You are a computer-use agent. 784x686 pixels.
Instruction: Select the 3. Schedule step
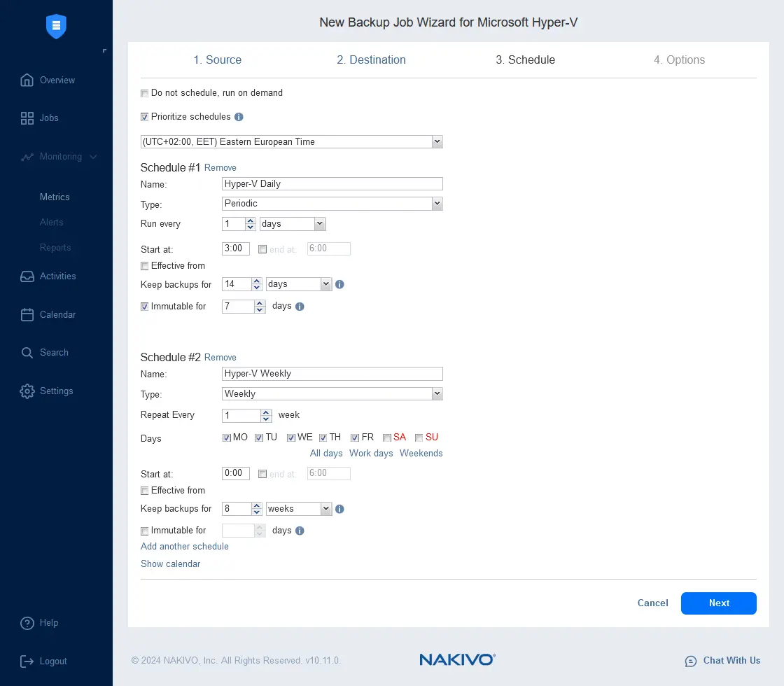[x=525, y=60]
